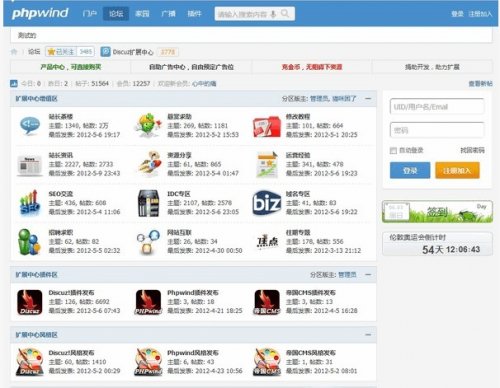Screen dimensions: 500x388
Task: Click 论坛 in the breadcrumb
Action: tap(34, 52)
